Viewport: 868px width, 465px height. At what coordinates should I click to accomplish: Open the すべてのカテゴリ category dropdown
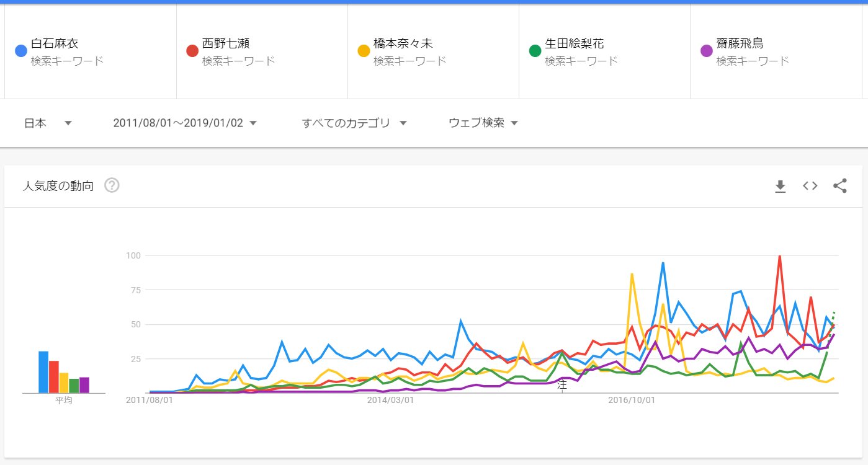pyautogui.click(x=354, y=123)
